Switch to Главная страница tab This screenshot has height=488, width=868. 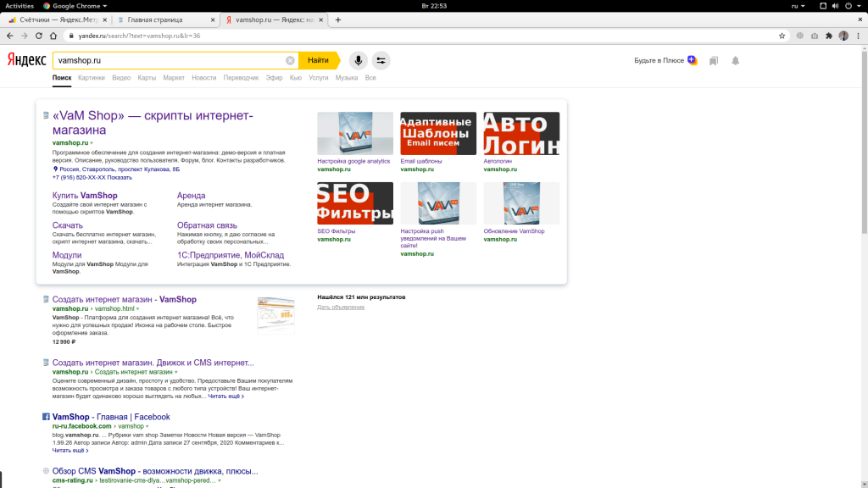click(164, 20)
